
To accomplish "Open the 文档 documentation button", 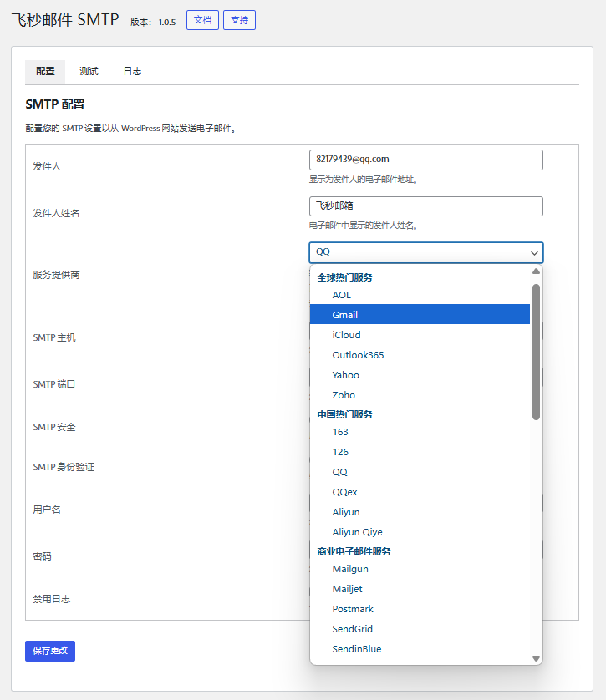I will tap(202, 20).
